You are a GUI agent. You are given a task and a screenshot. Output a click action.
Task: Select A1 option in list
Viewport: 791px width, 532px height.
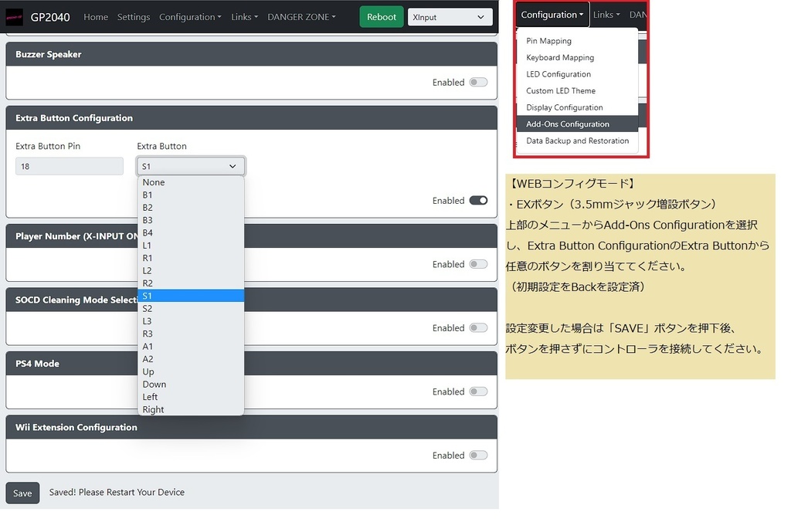191,347
